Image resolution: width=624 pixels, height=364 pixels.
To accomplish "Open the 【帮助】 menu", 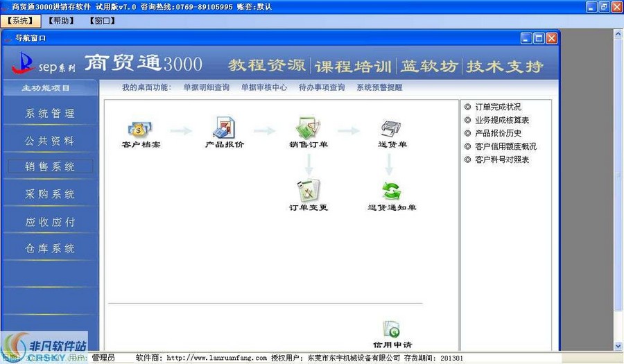I will [x=61, y=21].
